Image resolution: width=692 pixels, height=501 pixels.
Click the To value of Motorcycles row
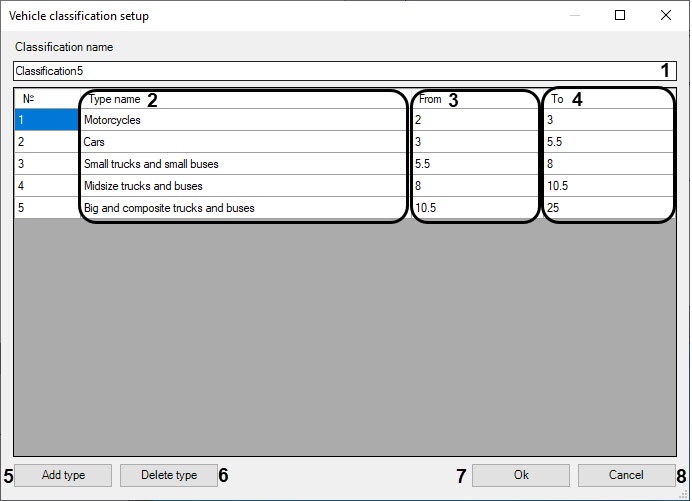click(609, 120)
